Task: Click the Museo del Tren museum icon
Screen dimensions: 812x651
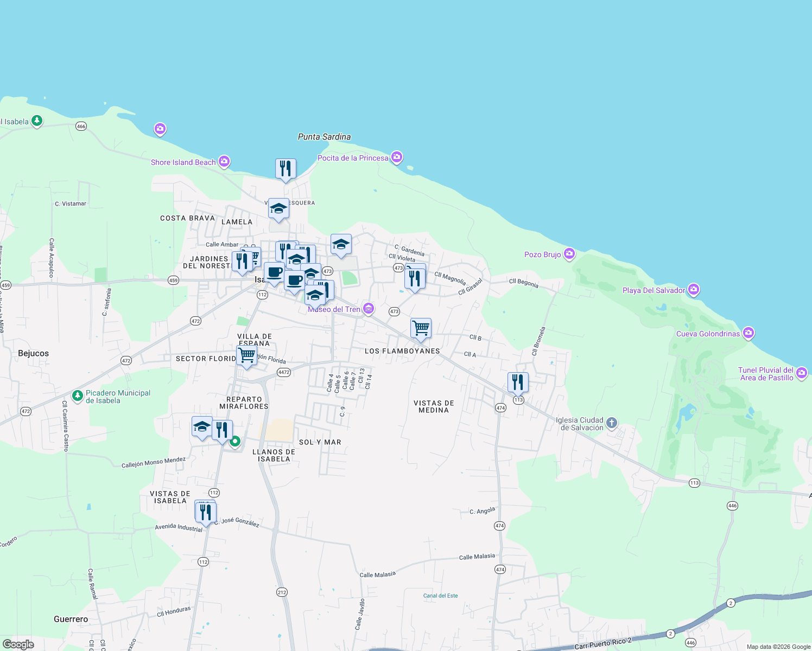Action: pos(369,309)
